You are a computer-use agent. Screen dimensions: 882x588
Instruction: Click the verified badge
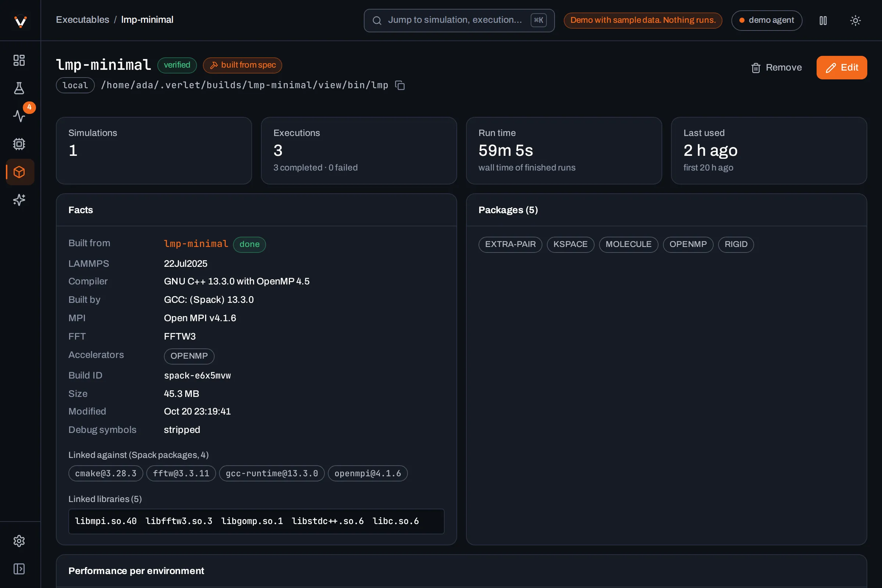(177, 65)
